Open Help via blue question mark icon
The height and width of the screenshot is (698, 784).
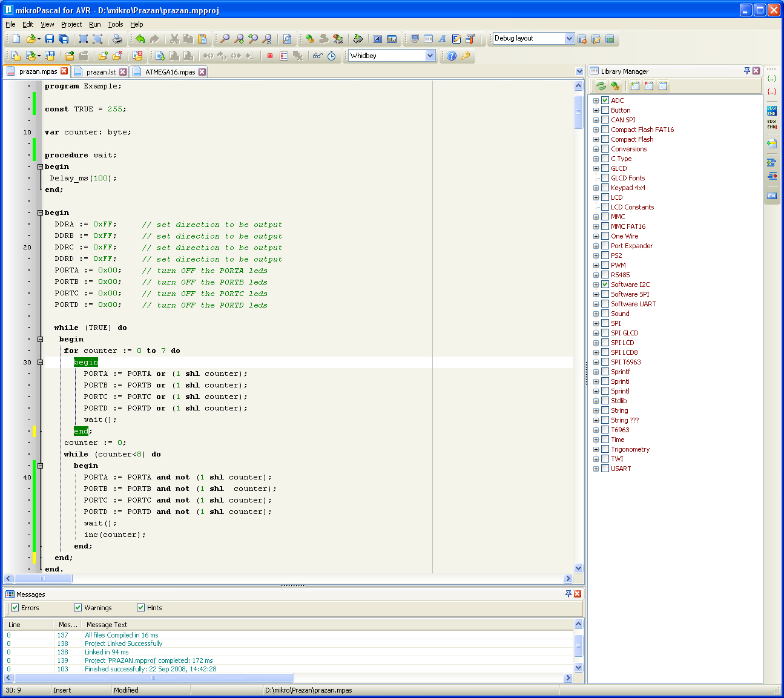(452, 56)
